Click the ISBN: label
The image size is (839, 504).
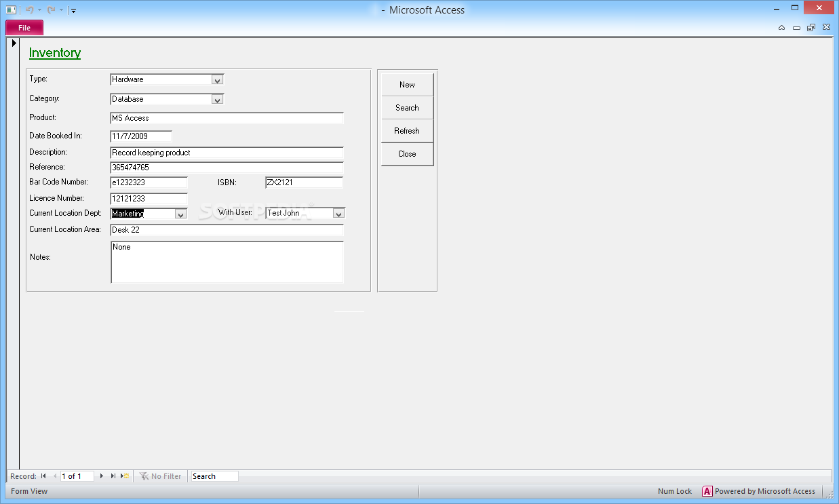[x=227, y=182]
